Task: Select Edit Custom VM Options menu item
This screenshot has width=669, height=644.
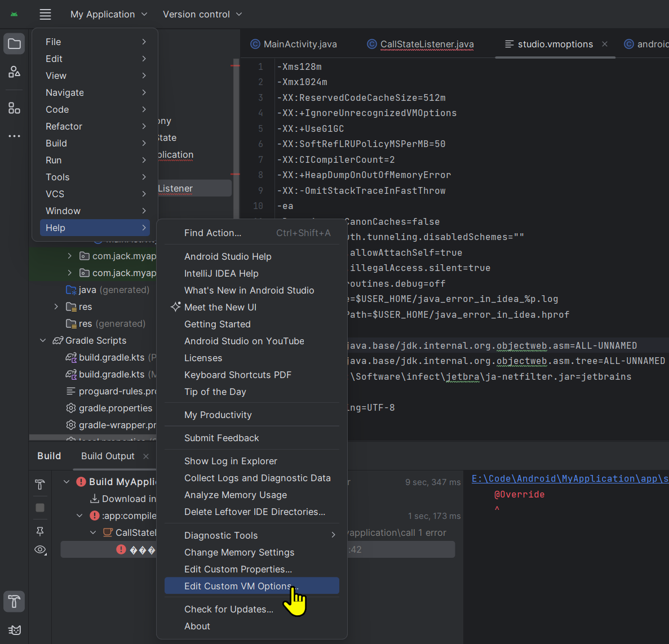Action: pyautogui.click(x=252, y=586)
